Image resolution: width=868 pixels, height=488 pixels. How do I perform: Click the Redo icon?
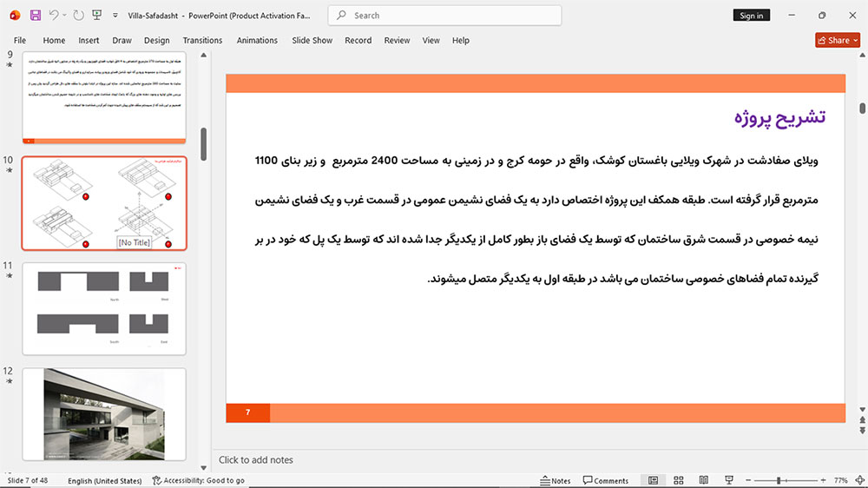coord(79,15)
